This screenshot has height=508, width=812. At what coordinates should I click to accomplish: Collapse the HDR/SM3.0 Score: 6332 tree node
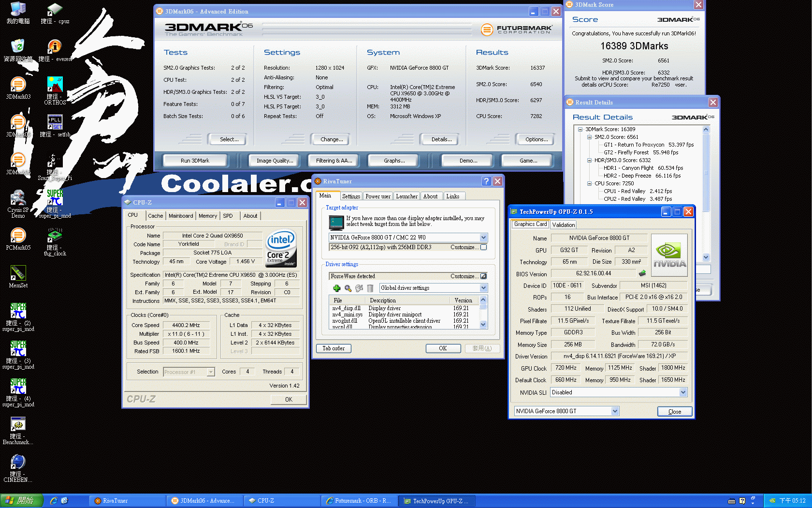point(590,160)
